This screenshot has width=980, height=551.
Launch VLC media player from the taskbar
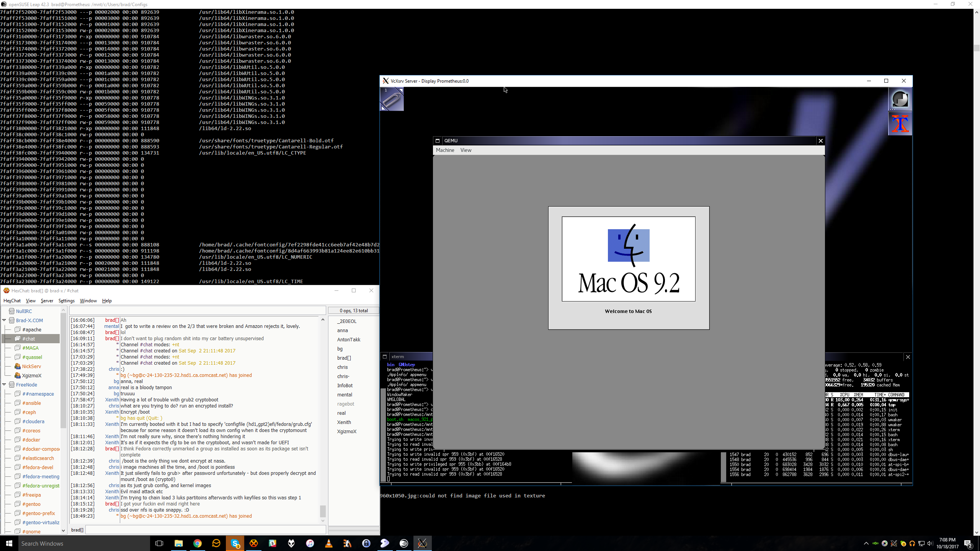[329, 543]
